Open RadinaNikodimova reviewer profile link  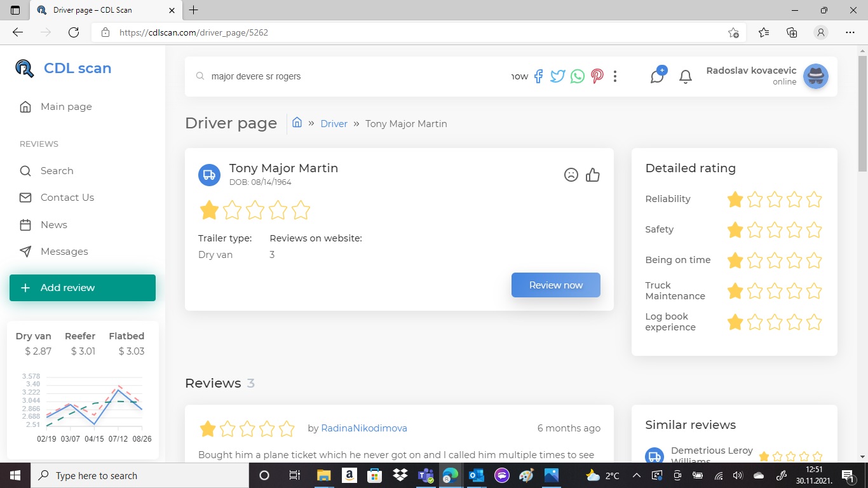point(364,428)
